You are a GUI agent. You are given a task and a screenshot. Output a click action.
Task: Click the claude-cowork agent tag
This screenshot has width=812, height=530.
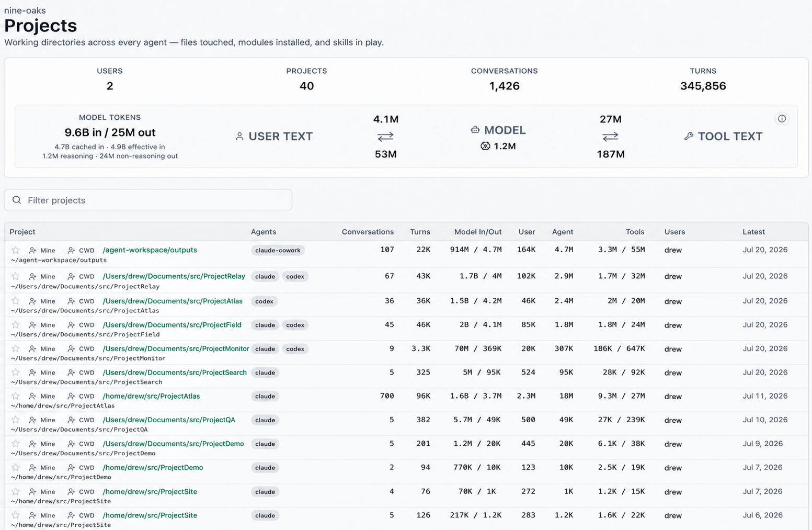point(278,251)
